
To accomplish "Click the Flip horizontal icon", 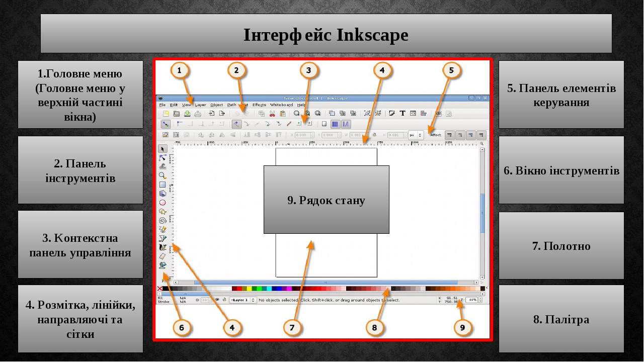I will [222, 135].
